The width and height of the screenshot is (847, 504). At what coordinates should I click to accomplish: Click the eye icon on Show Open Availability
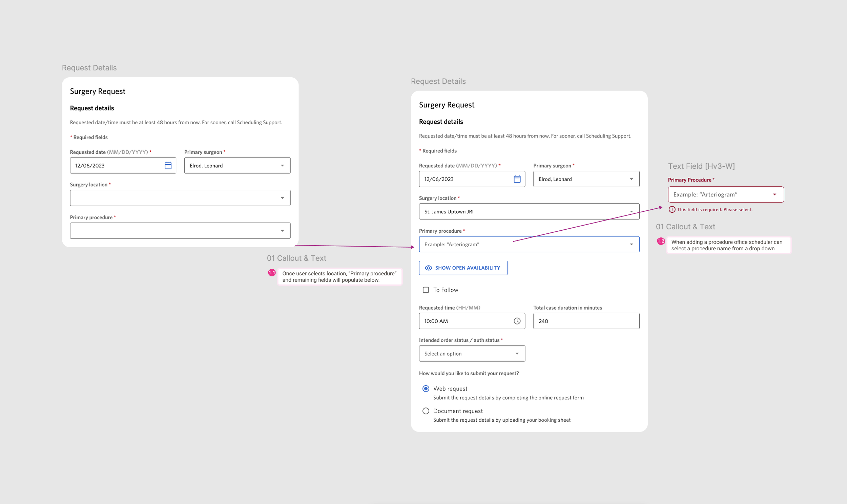point(428,268)
